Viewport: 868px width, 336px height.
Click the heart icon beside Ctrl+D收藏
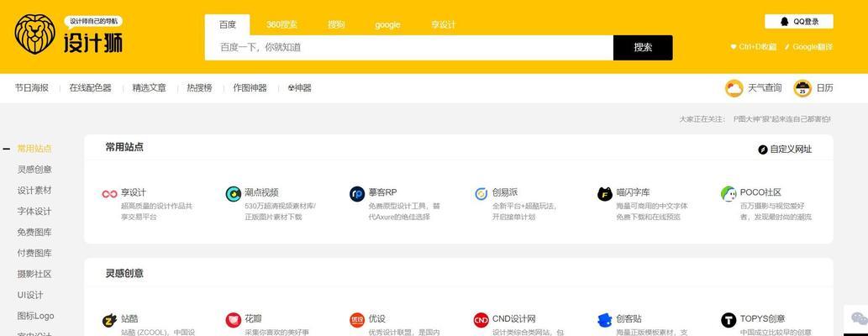click(x=734, y=47)
